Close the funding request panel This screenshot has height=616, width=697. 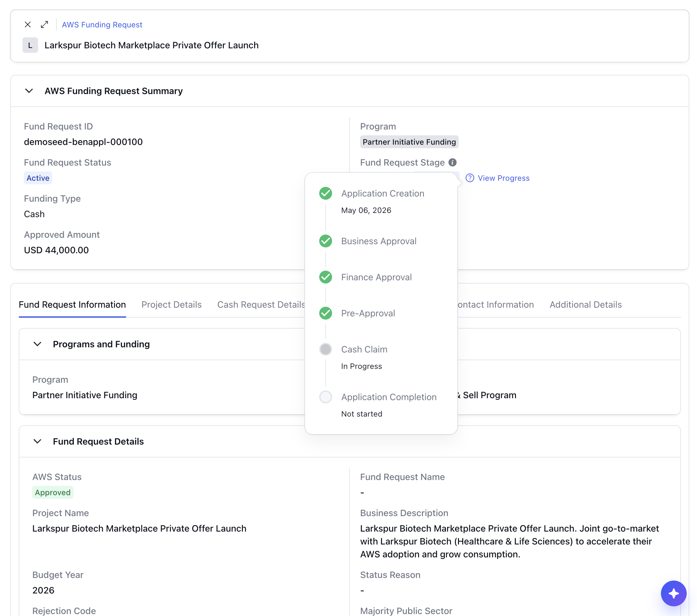[x=28, y=24]
